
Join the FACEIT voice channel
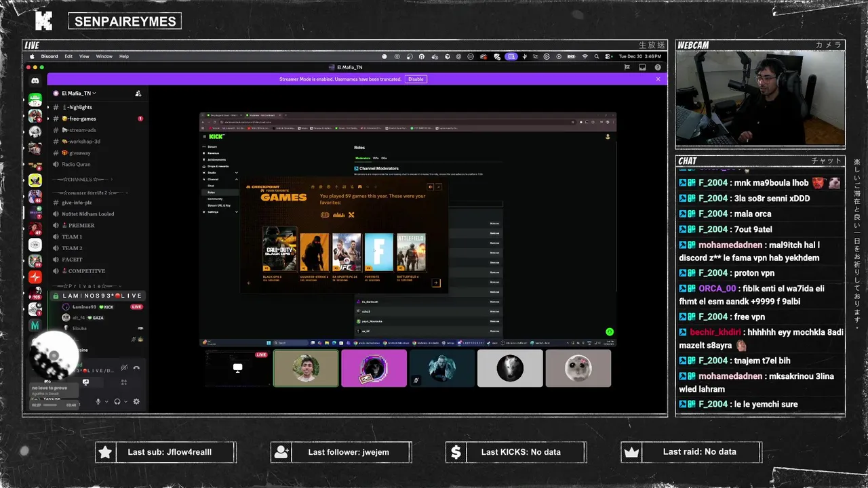98,260
